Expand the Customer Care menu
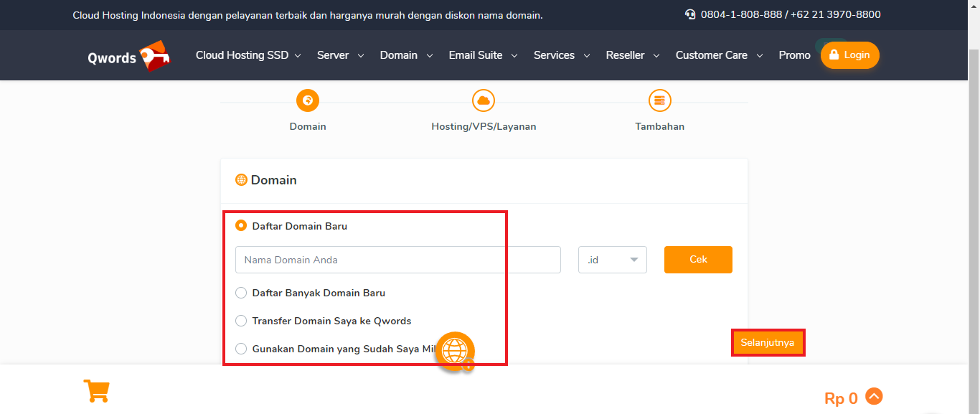This screenshot has height=414, width=980. 719,55
